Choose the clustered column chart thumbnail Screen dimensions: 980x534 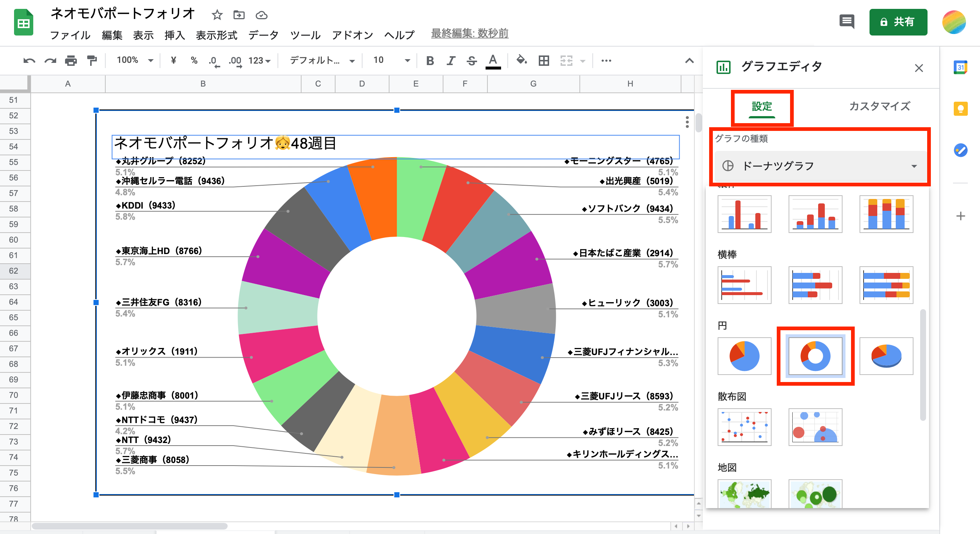[744, 214]
